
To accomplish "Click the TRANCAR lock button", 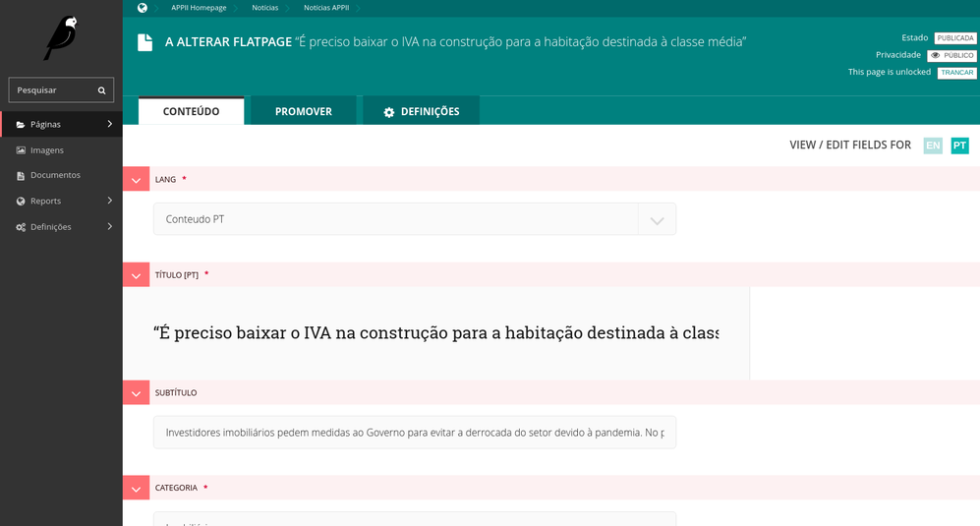I will coord(956,73).
